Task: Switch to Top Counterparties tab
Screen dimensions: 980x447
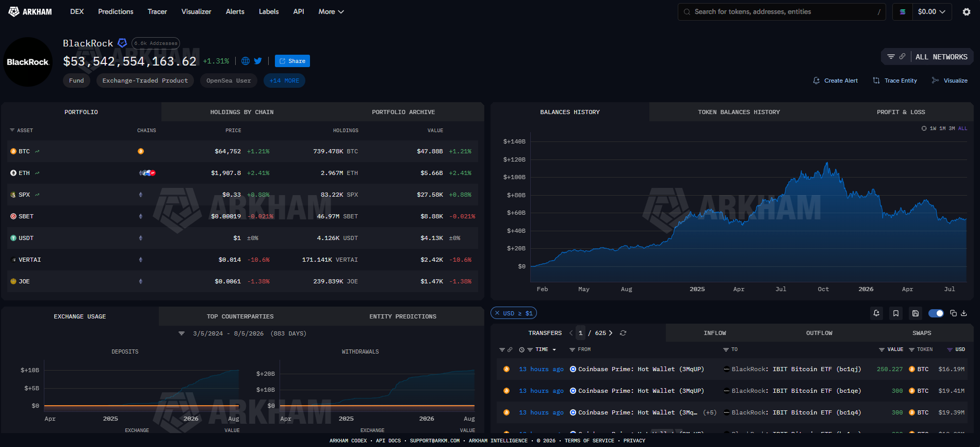Action: click(x=240, y=316)
